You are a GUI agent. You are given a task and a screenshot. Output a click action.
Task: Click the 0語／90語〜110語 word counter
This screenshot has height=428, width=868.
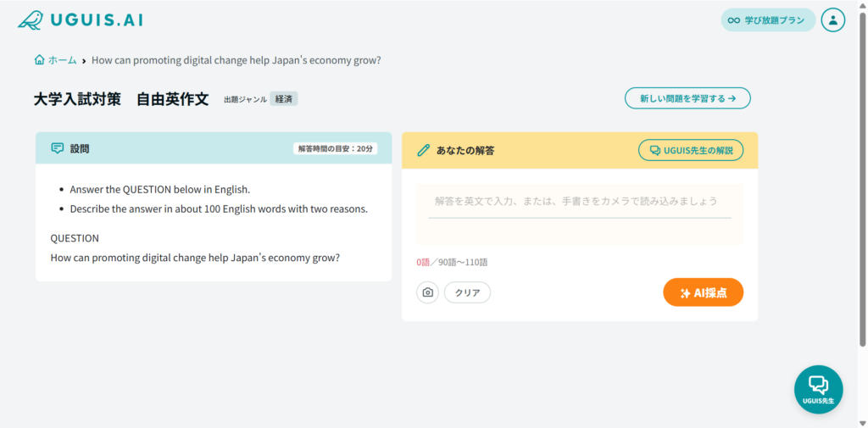pyautogui.click(x=452, y=262)
